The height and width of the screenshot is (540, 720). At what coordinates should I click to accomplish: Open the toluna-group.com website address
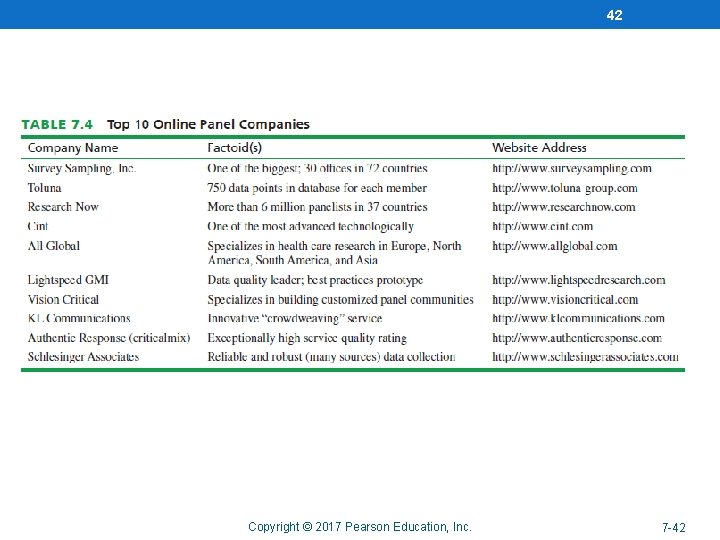tap(565, 188)
